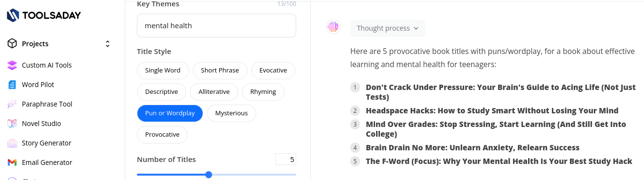The image size is (644, 180).
Task: Focus the Key Themes text field
Action: (216, 26)
